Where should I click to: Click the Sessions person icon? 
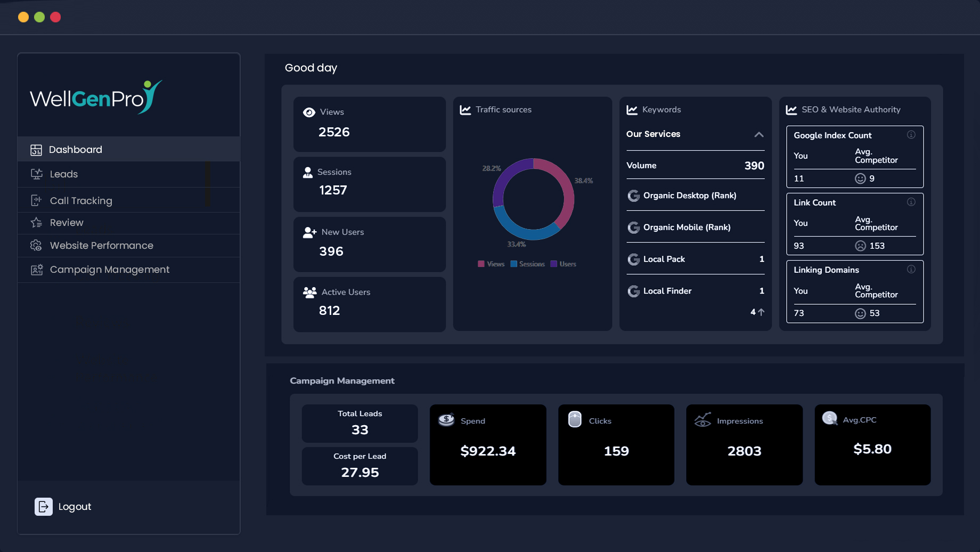(308, 173)
